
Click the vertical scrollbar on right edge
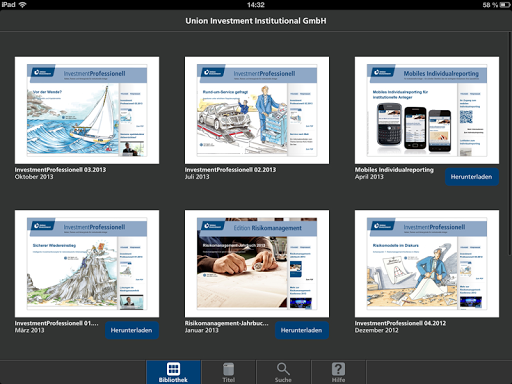(510, 143)
